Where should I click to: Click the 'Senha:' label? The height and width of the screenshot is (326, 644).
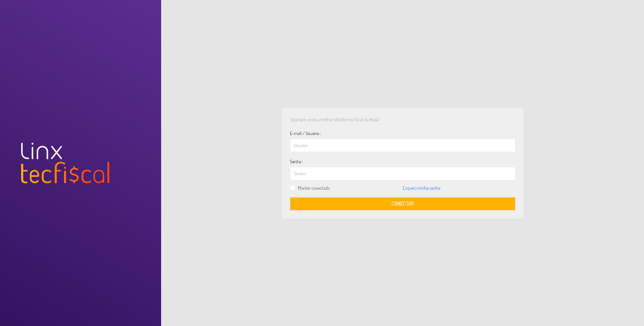coord(296,161)
